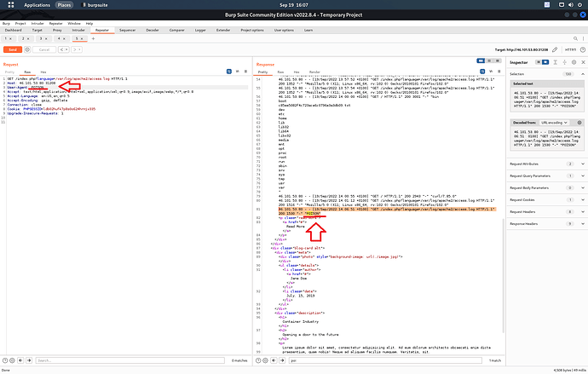This screenshot has width=588, height=374.
Task: Close Repeater sub-tab 4
Action: coord(64,38)
